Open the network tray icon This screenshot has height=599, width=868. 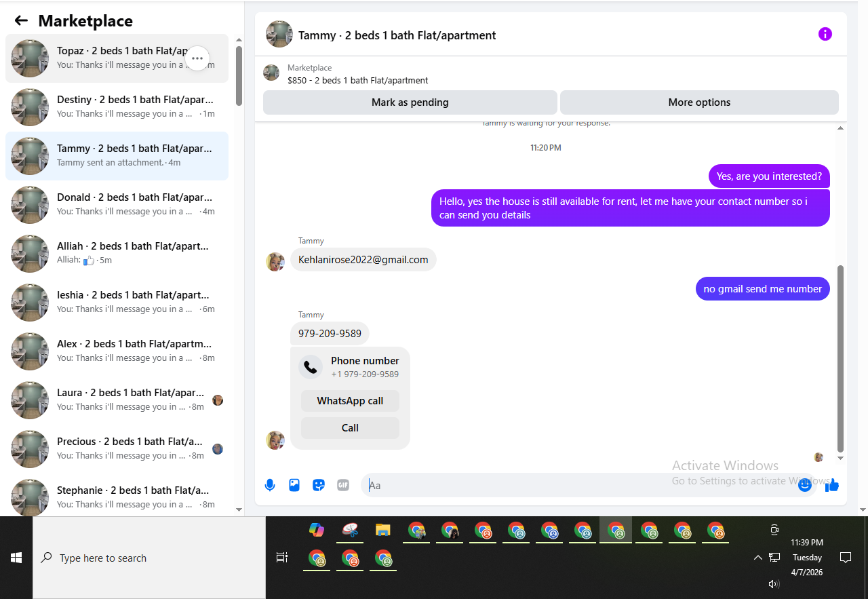(x=774, y=558)
